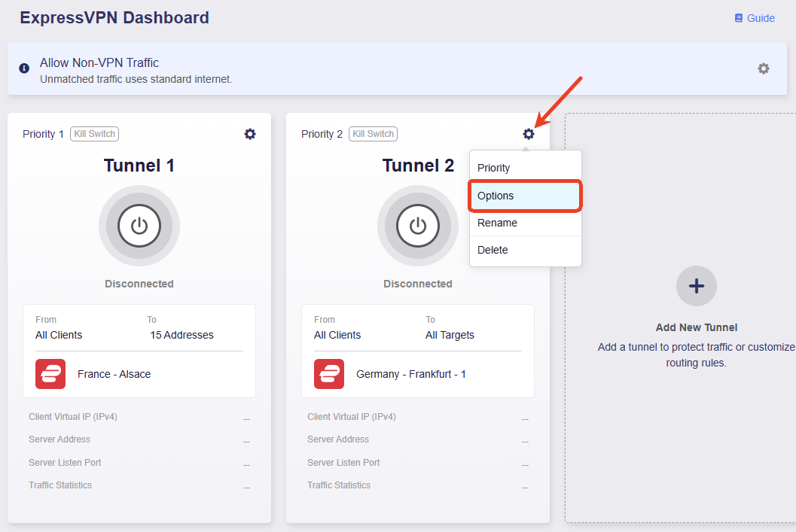Open Tunnel 1 settings gear
The width and height of the screenshot is (796, 532).
coord(250,134)
